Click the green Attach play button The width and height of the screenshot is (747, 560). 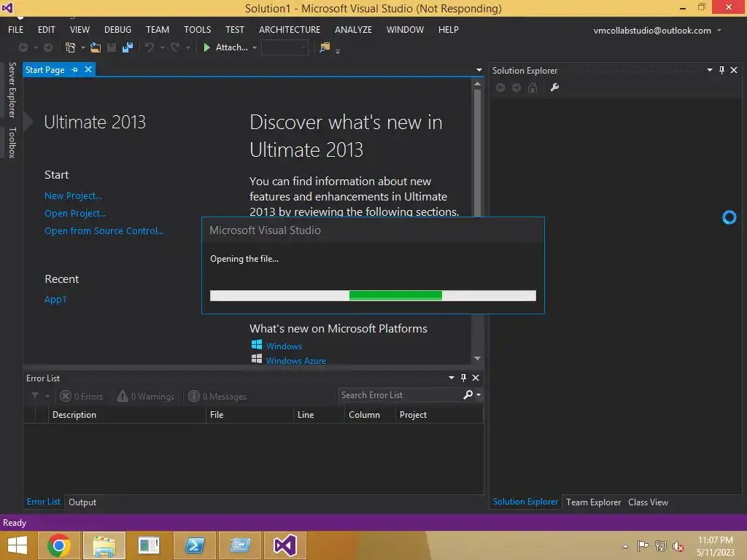coord(206,47)
